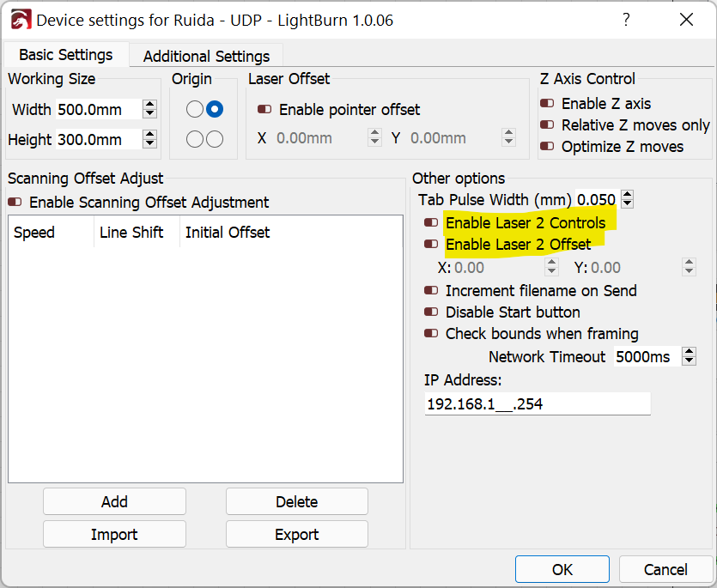Viewport: 717px width, 588px height.
Task: Click Delete under the scanning offset table
Action: coord(297,501)
